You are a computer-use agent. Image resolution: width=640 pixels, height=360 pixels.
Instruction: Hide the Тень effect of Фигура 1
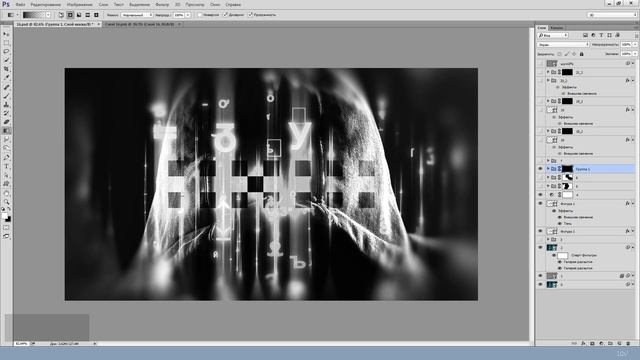click(560, 223)
